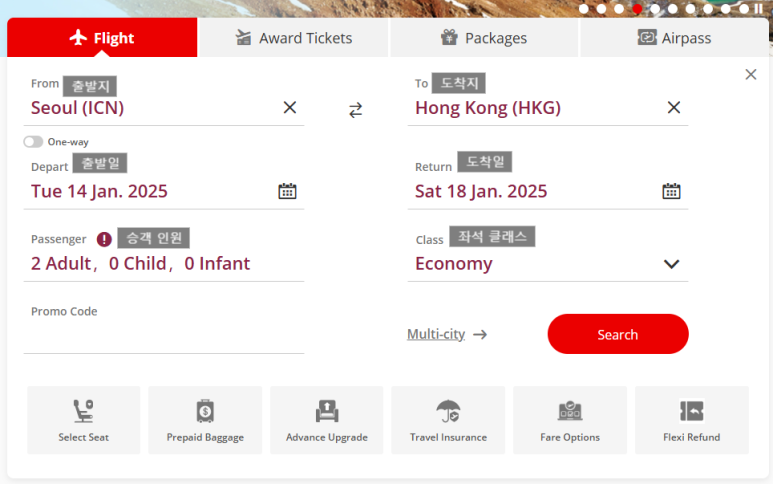Open the calendar for the Depart date
The height and width of the screenshot is (484, 773).
coord(287,191)
